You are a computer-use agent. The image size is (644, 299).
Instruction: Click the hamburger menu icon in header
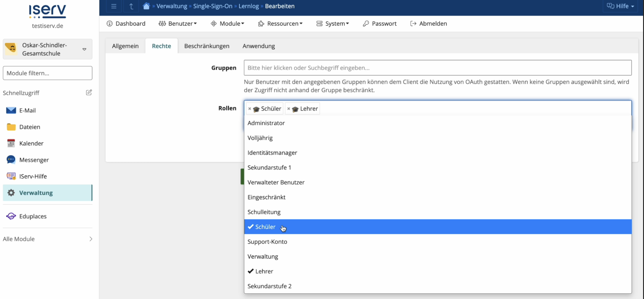(114, 6)
